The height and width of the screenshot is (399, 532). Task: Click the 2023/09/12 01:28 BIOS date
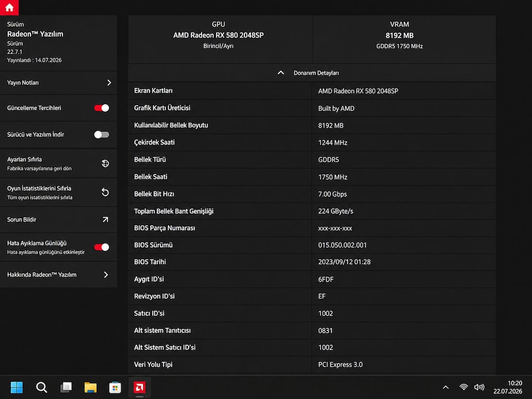click(344, 262)
